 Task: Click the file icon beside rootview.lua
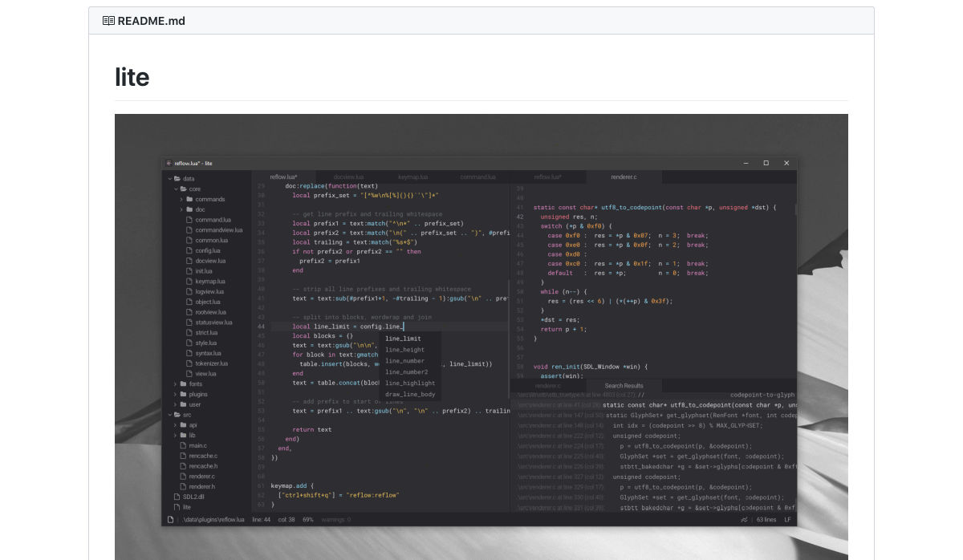pos(189,312)
